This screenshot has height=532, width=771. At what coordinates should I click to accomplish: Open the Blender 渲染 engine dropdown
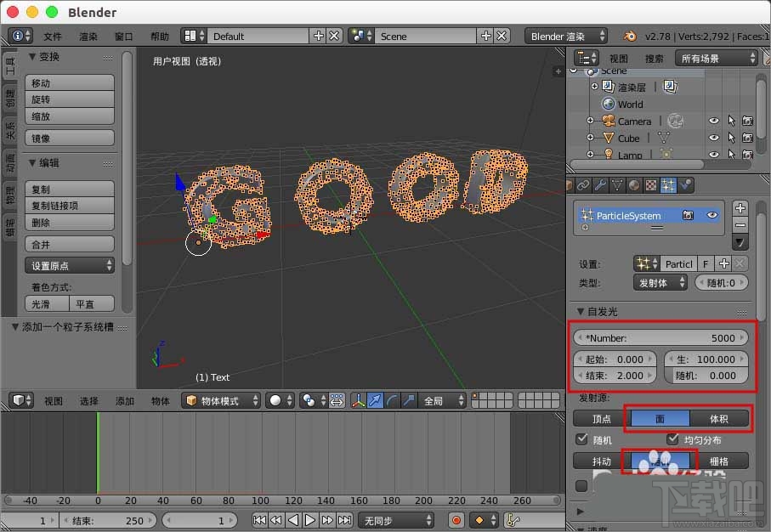(x=565, y=36)
